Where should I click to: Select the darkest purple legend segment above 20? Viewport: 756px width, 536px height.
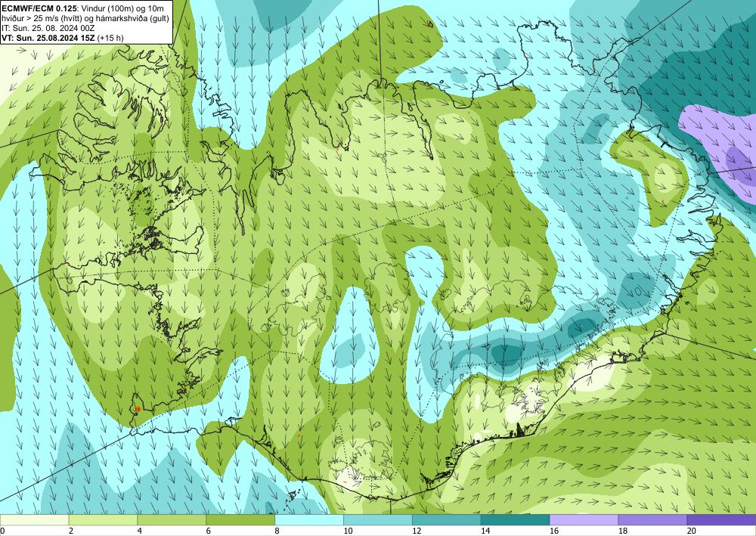coord(721,519)
